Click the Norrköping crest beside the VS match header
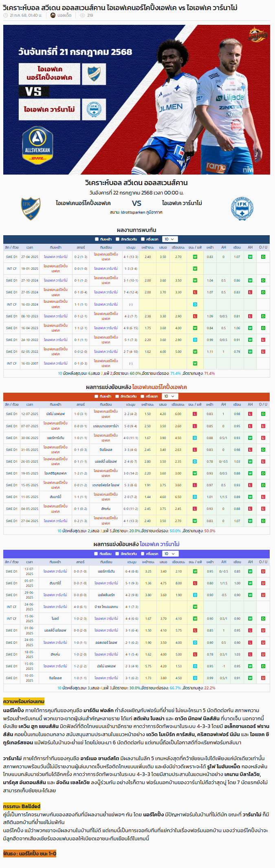The image size is (275, 868). click(31, 208)
